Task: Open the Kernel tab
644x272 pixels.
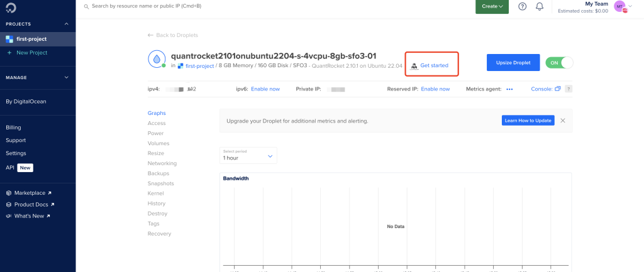Action: tap(156, 193)
